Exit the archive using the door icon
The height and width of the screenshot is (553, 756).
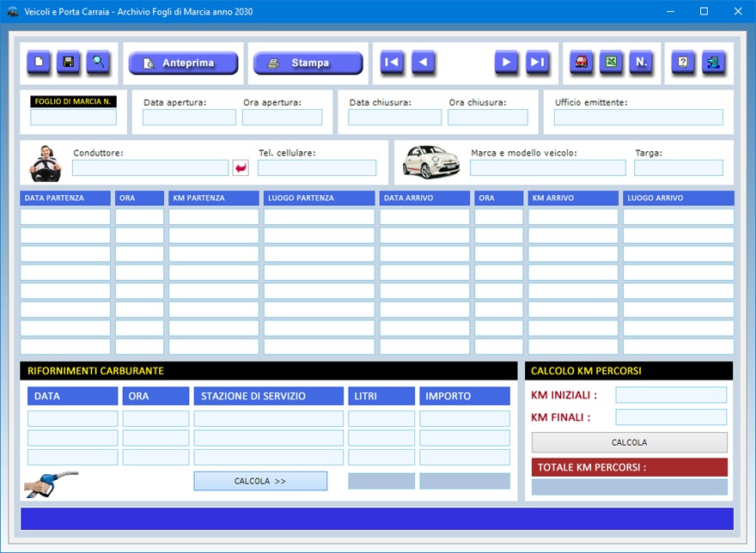(x=714, y=62)
